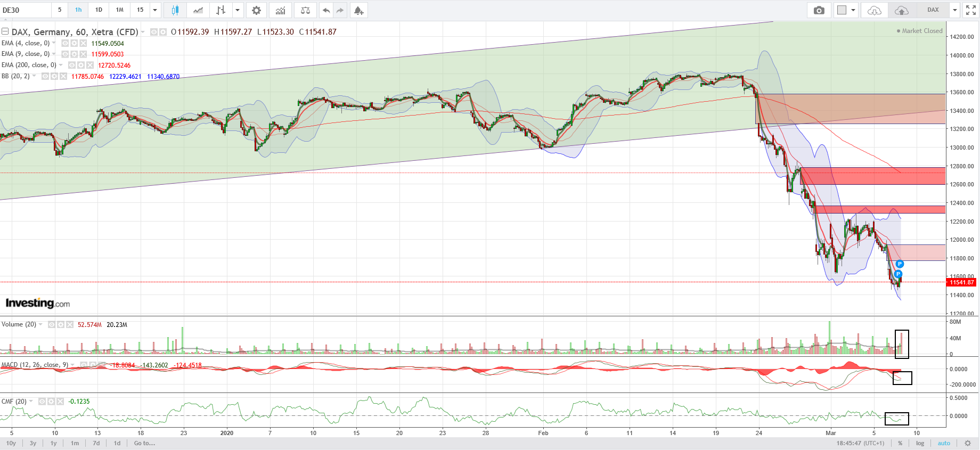The width and height of the screenshot is (980, 450).
Task: Open chart style options dropdown arrow
Action: pos(238,10)
